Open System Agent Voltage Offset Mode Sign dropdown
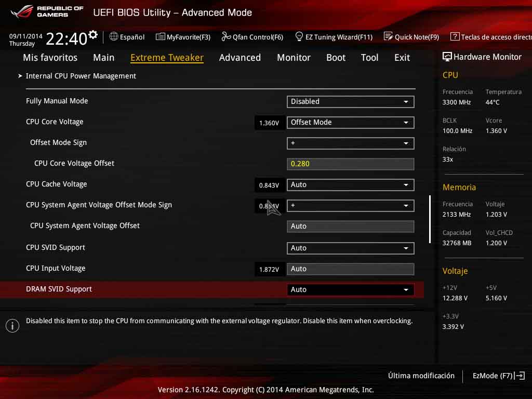The width and height of the screenshot is (532, 399). pos(351,206)
